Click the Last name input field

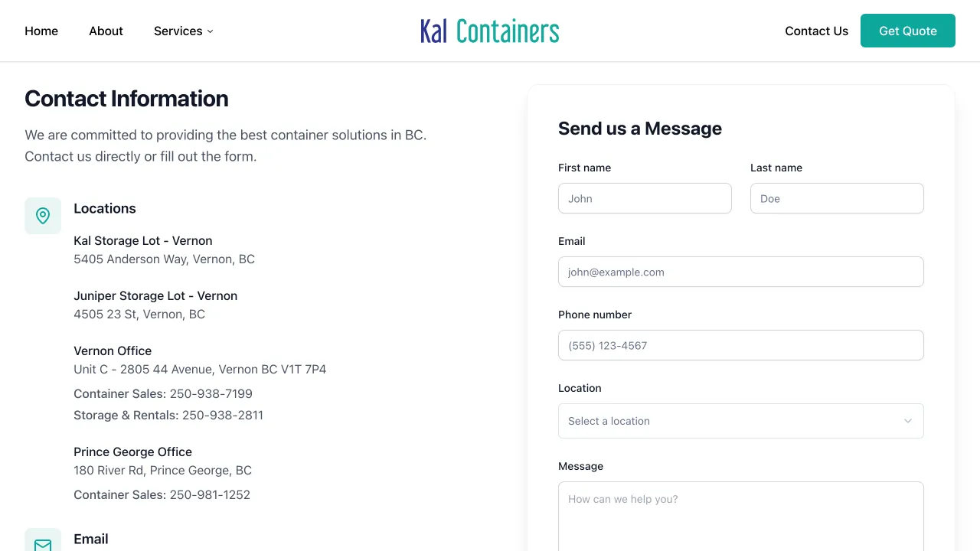pyautogui.click(x=837, y=198)
